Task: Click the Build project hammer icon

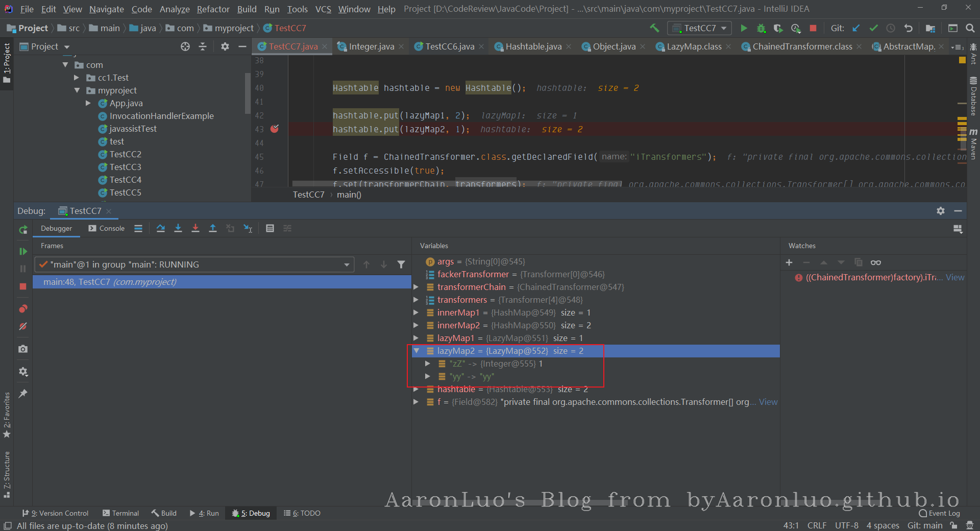Action: tap(654, 28)
